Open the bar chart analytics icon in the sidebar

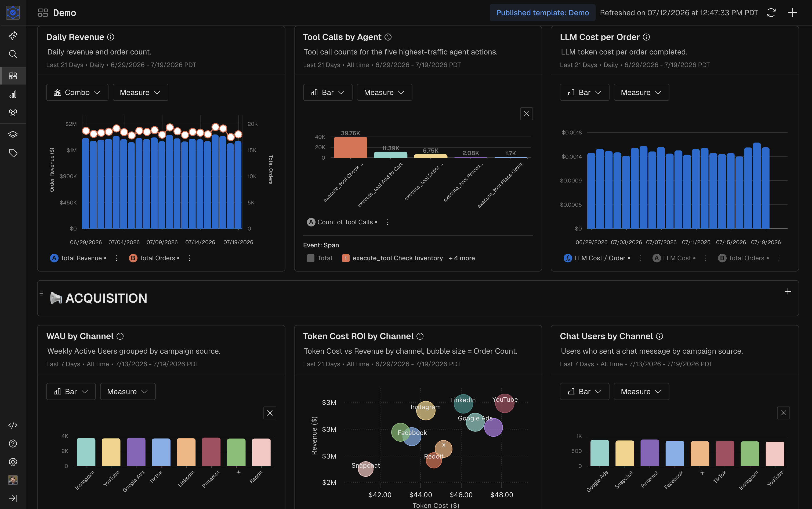tap(13, 95)
